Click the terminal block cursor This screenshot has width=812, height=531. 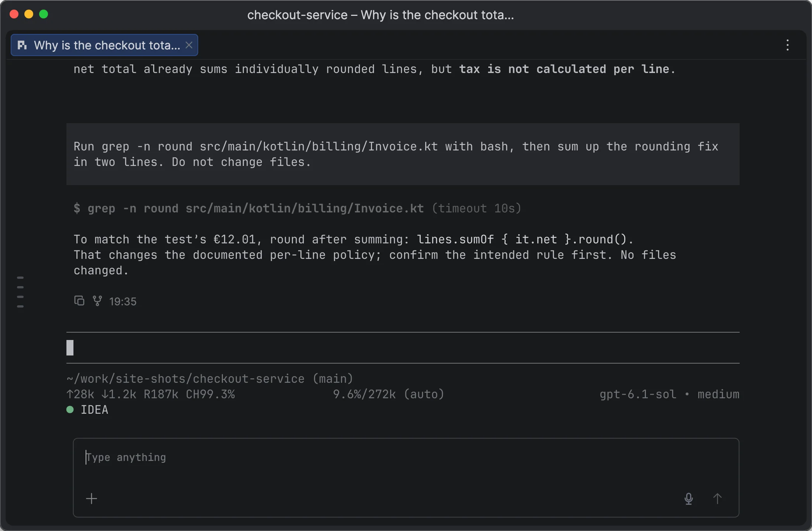tap(70, 348)
